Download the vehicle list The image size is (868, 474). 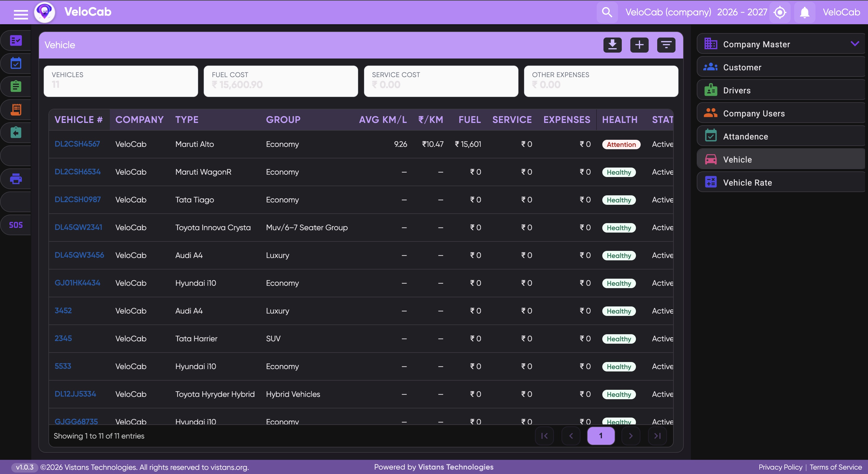click(x=612, y=45)
